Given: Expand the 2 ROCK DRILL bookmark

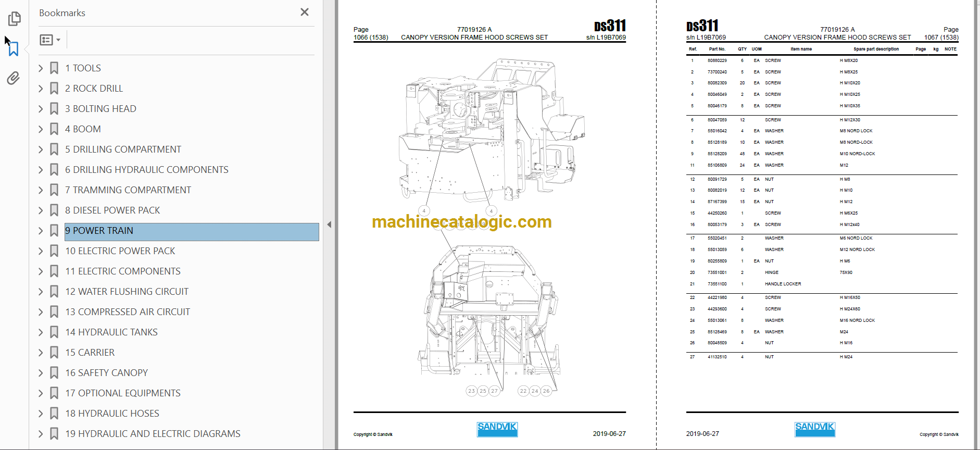Looking at the screenshot, I should click(x=41, y=89).
